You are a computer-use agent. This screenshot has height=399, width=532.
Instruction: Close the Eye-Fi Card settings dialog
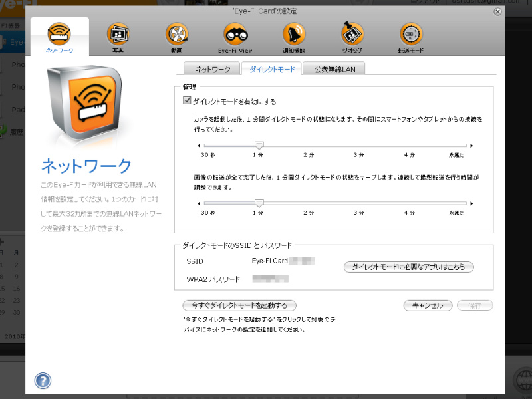[498, 11]
